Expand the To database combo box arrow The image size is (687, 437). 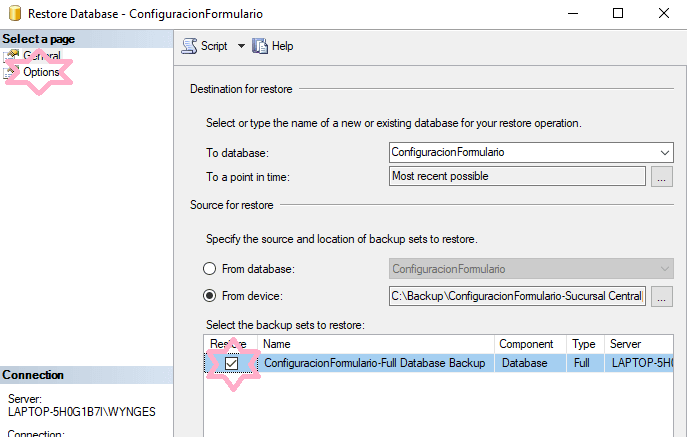click(x=666, y=152)
